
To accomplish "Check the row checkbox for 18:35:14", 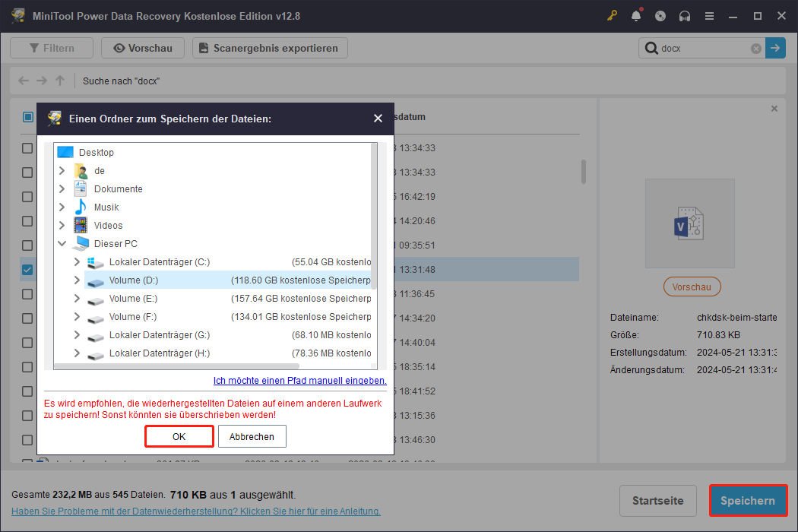I will point(27,367).
